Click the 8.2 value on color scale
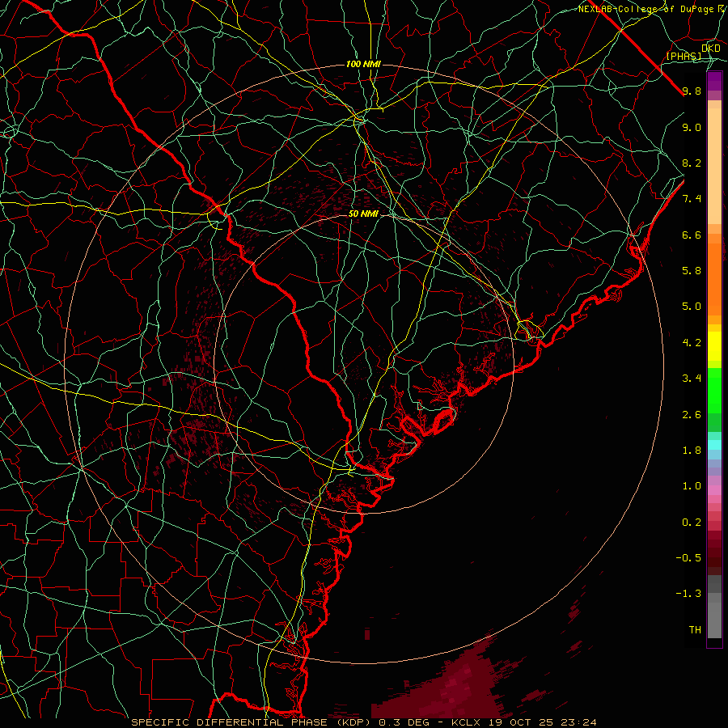This screenshot has height=728, width=728. (x=692, y=163)
